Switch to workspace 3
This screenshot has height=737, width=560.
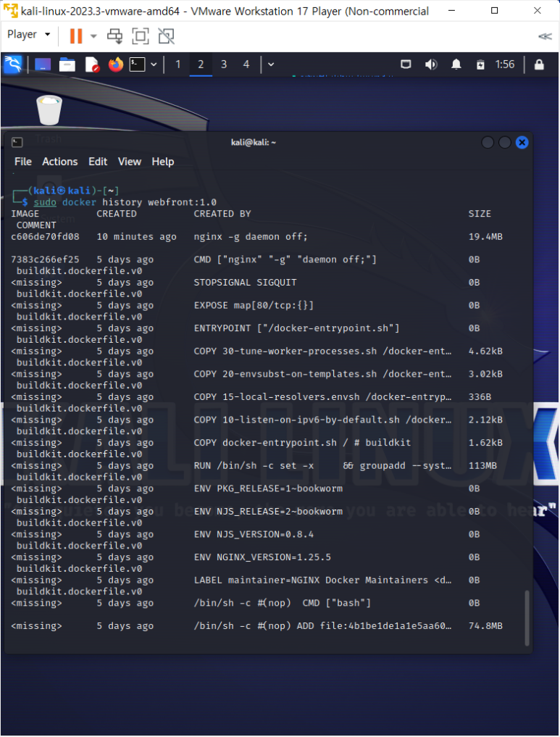224,64
